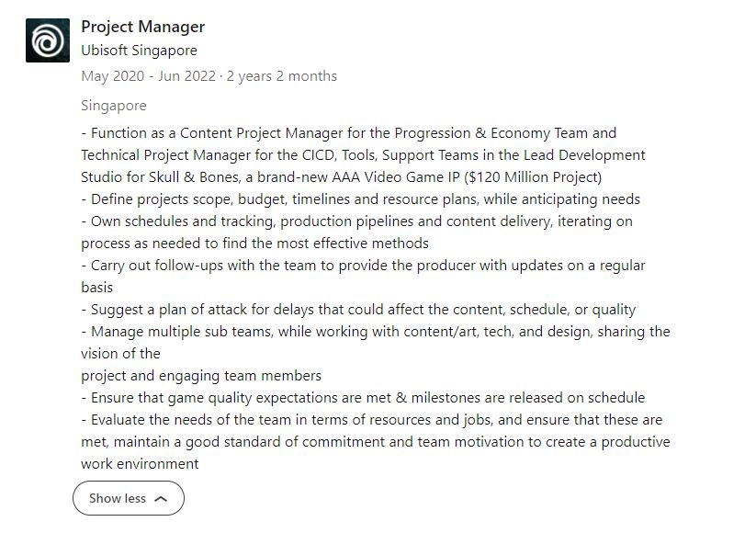
Task: Collapse description using the Show less chevron
Action: [162, 499]
